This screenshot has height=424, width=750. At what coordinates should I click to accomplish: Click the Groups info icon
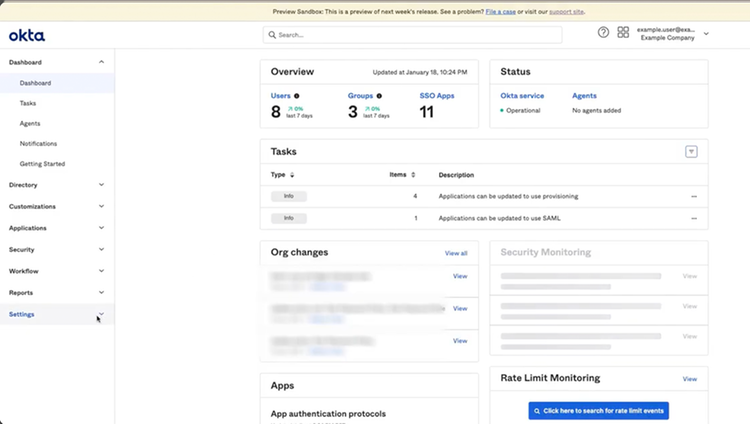click(x=379, y=96)
